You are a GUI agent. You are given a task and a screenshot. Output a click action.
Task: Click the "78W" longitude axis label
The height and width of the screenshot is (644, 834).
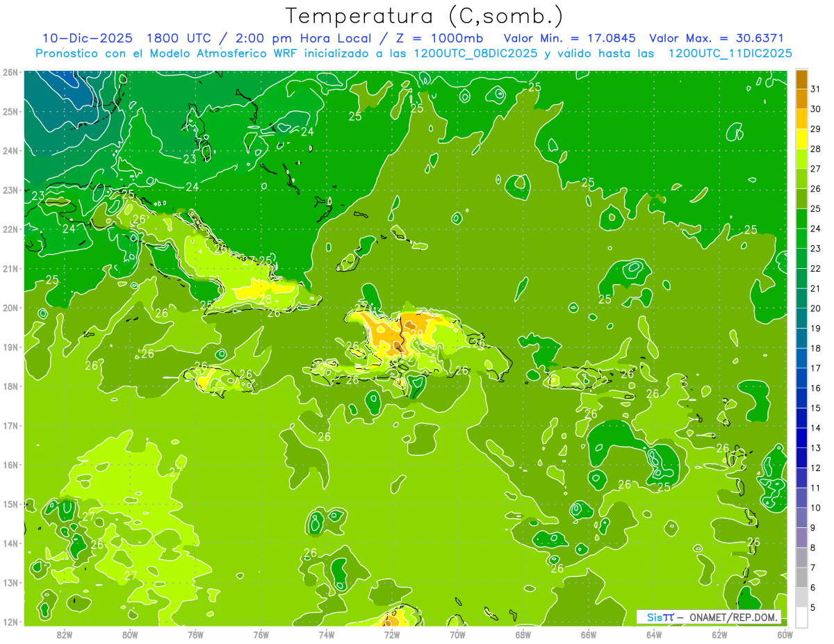click(195, 634)
